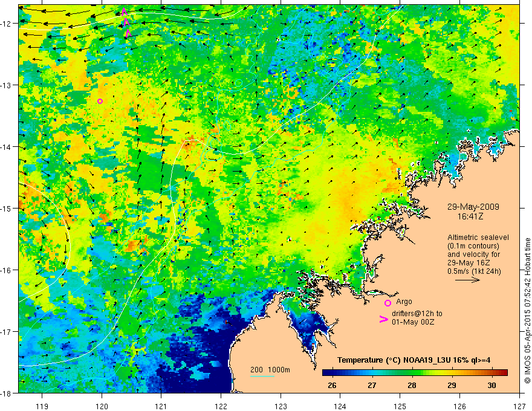Click the colorbar tick label 29

tap(452, 385)
